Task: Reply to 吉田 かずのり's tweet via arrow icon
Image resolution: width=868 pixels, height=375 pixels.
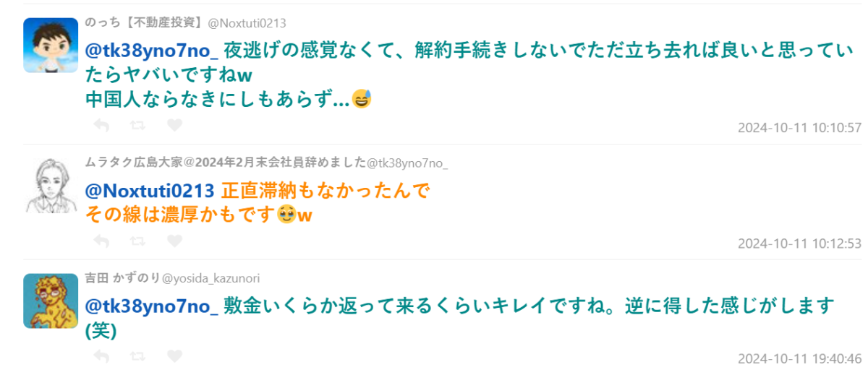Action: pyautogui.click(x=102, y=356)
